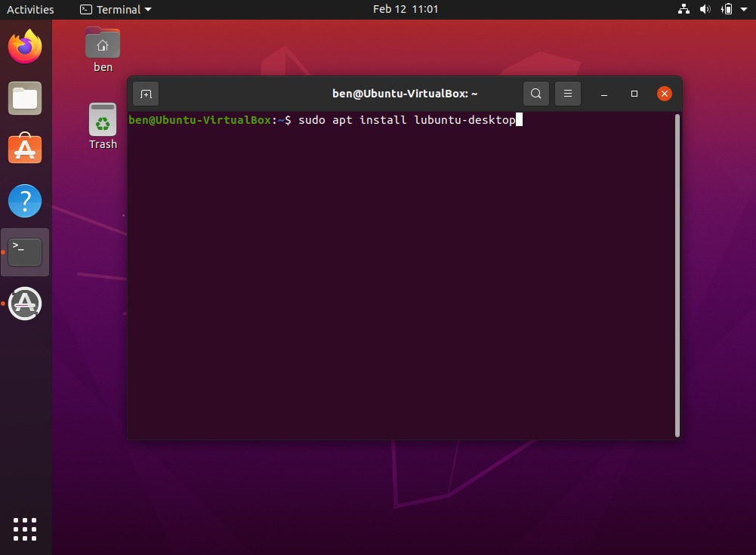
Task: Open a new tab in Terminal
Action: 146,94
